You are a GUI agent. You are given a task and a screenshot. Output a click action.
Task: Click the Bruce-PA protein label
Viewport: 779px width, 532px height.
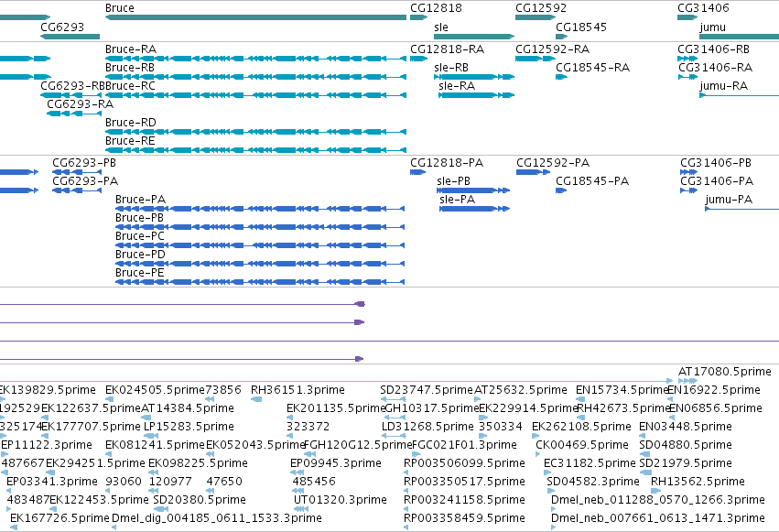(x=140, y=200)
